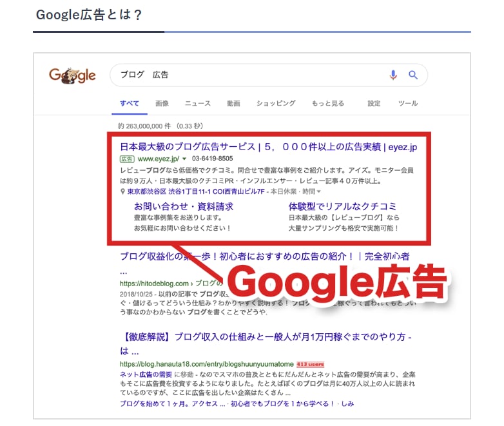Screen dimensions: 504x426
Task: Expand the もっと見る menu
Action: tap(328, 104)
